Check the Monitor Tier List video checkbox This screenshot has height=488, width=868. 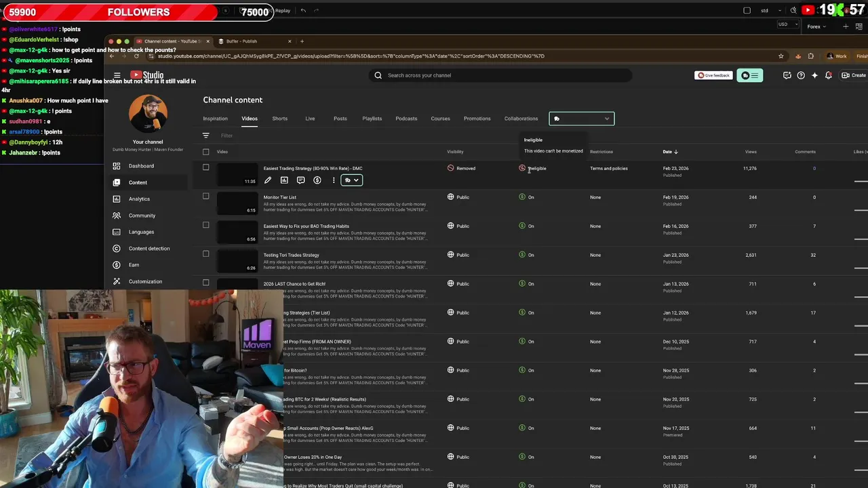coord(206,197)
